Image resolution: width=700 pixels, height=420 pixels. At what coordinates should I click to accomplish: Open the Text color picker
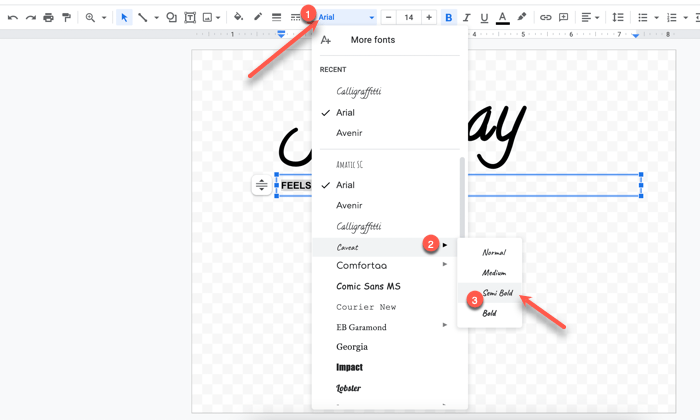[503, 17]
